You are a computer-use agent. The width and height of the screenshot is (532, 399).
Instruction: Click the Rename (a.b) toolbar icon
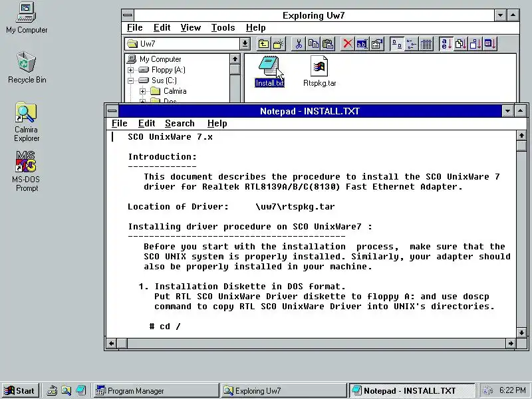pos(362,44)
